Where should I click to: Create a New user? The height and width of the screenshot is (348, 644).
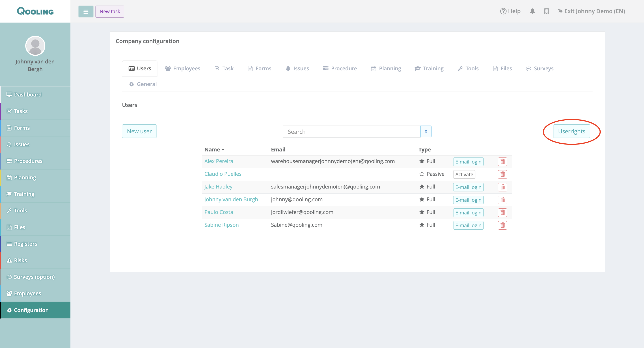click(139, 131)
